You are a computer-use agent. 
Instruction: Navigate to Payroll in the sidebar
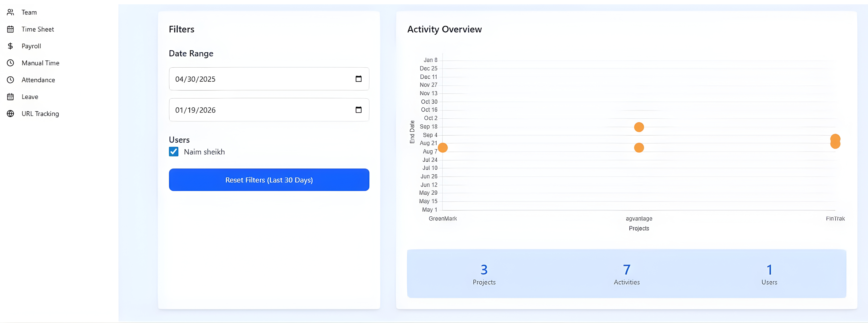click(x=31, y=46)
